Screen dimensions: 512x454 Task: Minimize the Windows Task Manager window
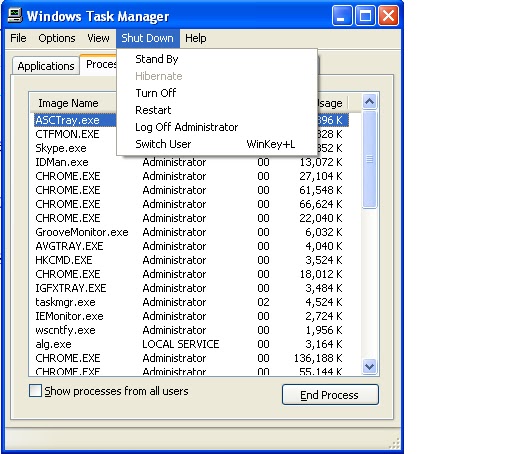pos(342,15)
